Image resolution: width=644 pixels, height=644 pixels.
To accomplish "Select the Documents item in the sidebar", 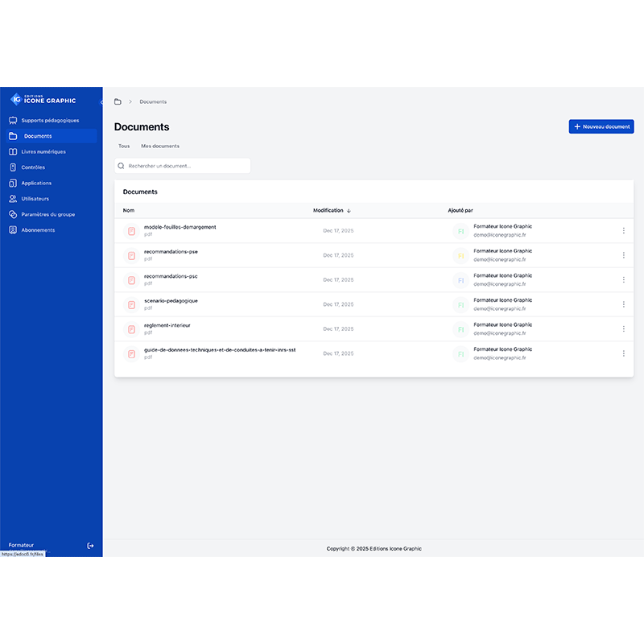I will [x=52, y=136].
